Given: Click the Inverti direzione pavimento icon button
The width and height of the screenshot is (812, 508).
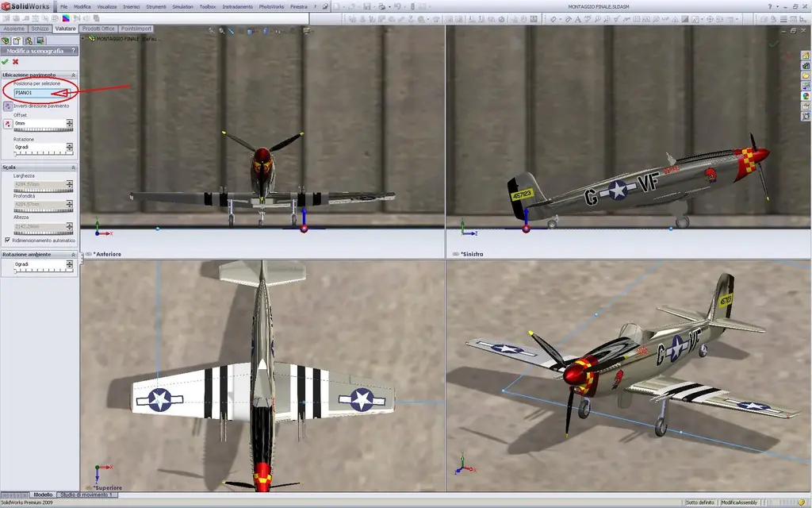Looking at the screenshot, I should (x=7, y=106).
